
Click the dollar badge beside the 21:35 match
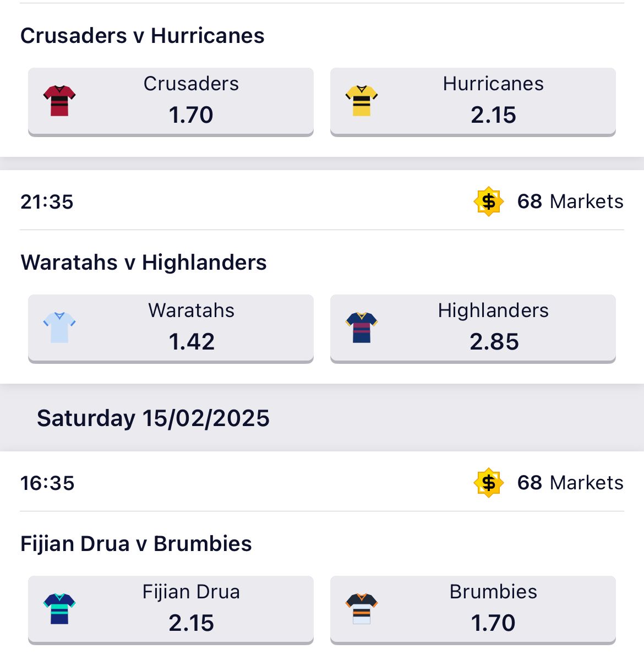pyautogui.click(x=488, y=201)
